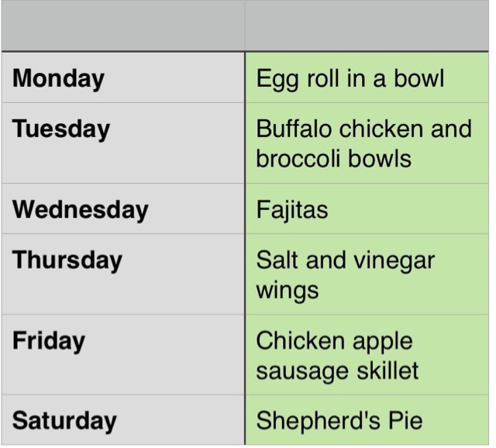The width and height of the screenshot is (496, 448).
Task: Select the Salt and vinegar wings cell
Action: click(x=367, y=274)
